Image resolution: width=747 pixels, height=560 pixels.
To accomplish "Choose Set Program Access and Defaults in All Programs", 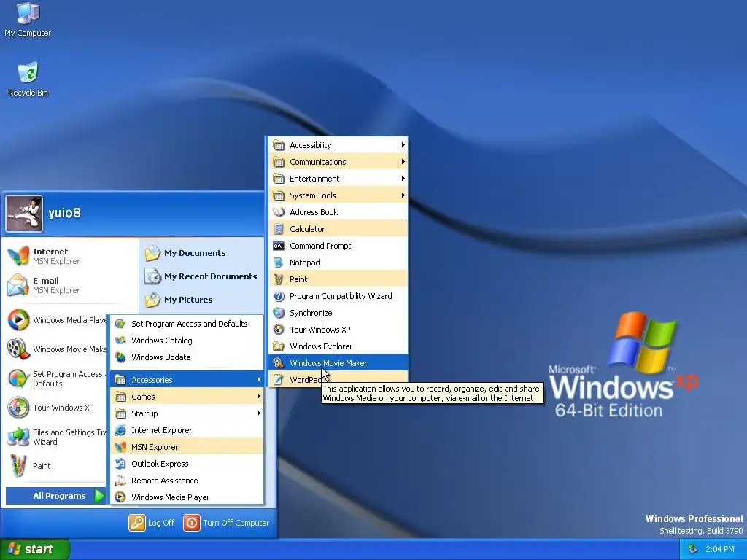I will point(187,324).
